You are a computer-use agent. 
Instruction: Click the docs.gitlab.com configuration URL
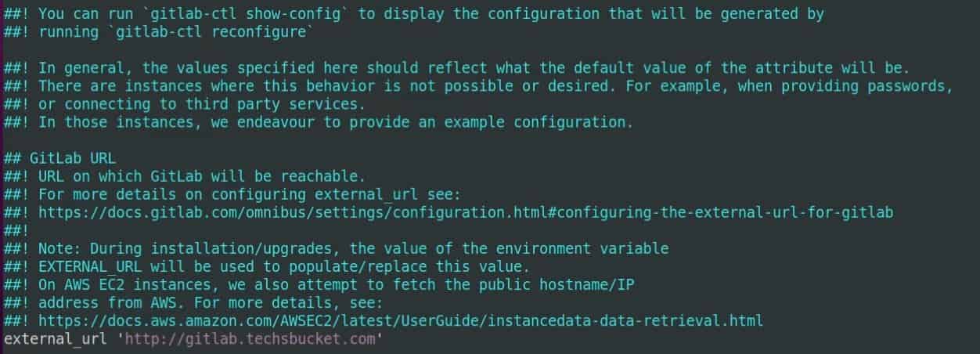466,212
